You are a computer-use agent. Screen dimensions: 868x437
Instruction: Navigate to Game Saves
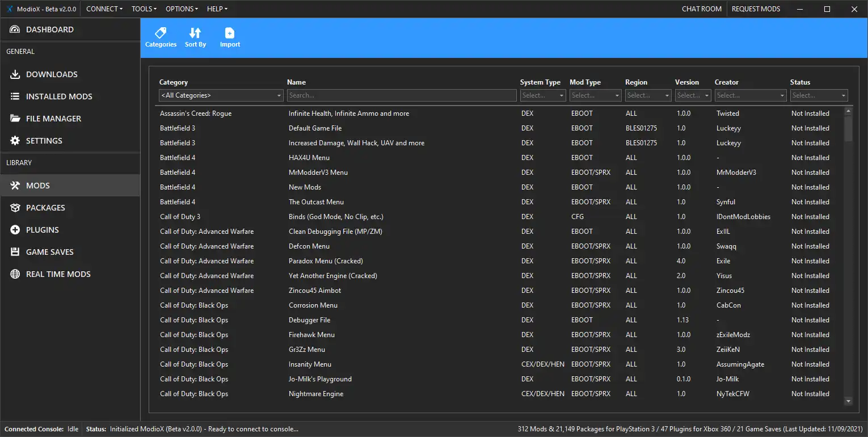click(x=50, y=252)
